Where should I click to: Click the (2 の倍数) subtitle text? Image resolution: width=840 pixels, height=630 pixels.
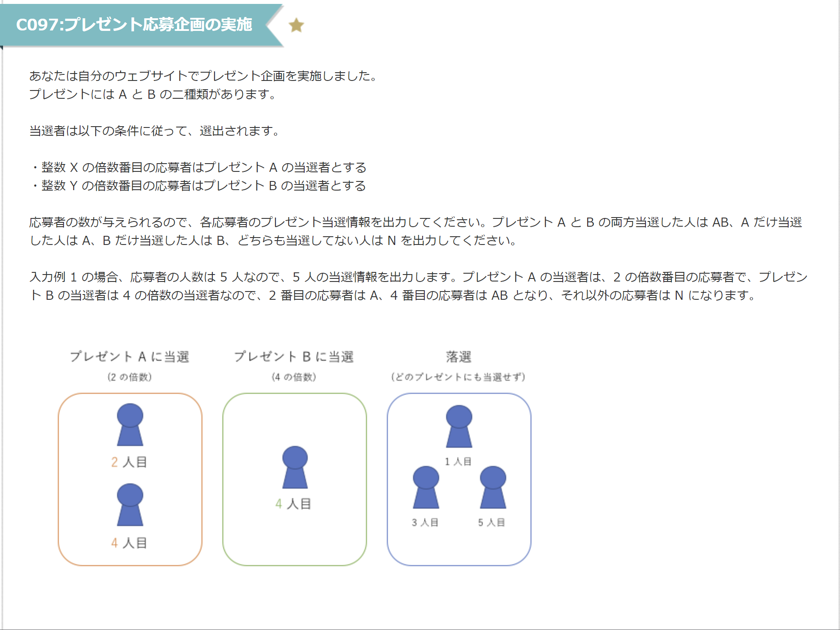coord(130,377)
